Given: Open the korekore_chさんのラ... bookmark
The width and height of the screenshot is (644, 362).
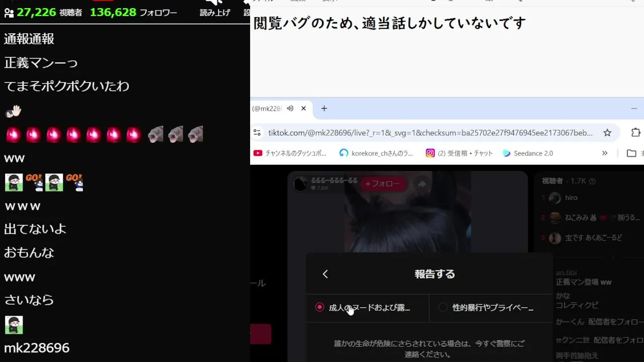Looking at the screenshot, I should (x=376, y=153).
